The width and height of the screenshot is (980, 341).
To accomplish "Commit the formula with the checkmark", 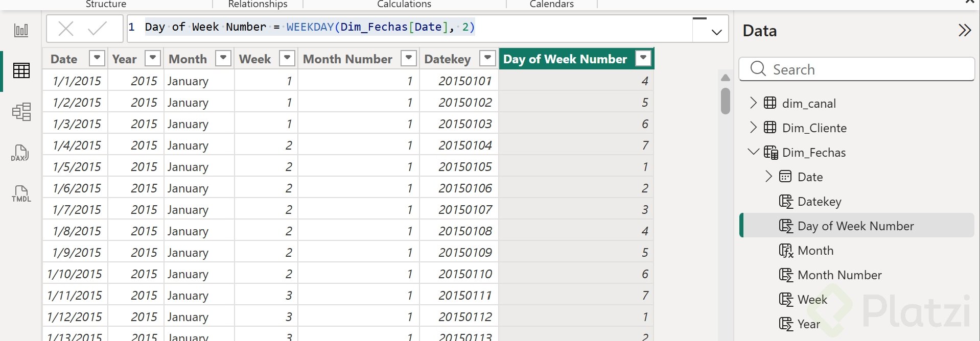I will coord(97,29).
